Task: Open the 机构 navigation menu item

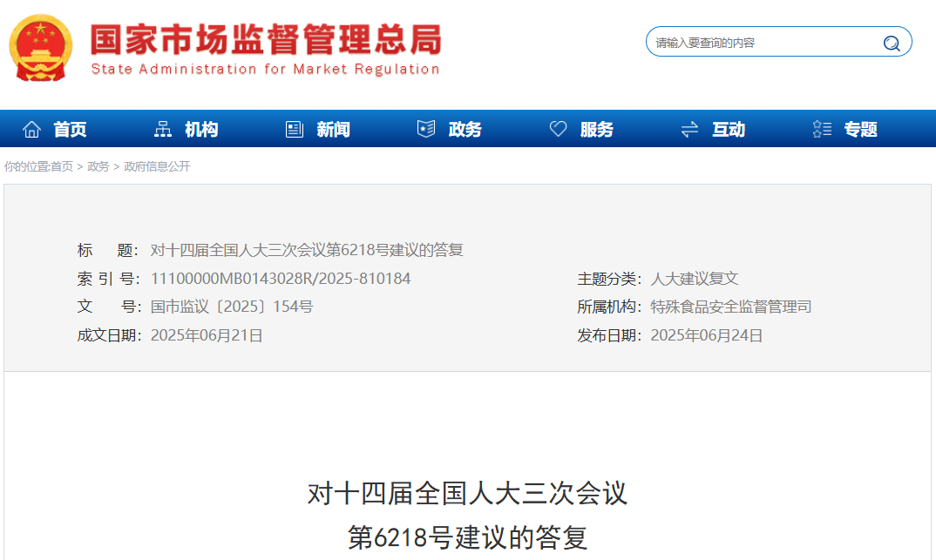Action: point(201,130)
